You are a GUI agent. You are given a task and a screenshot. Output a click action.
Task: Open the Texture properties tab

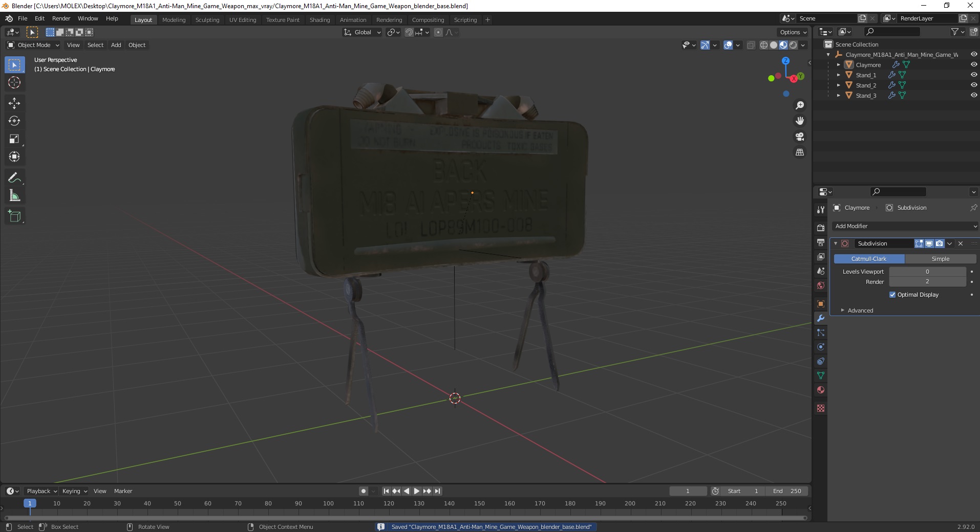point(821,408)
